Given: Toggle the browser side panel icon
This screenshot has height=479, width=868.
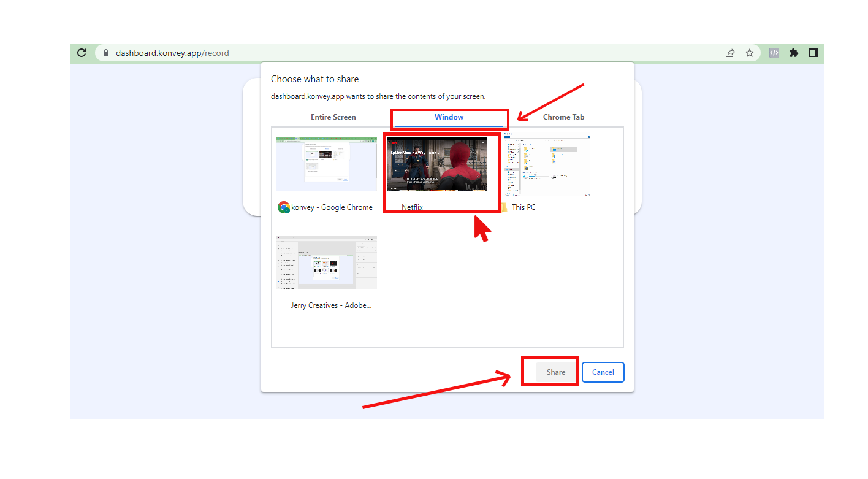Looking at the screenshot, I should pos(813,53).
